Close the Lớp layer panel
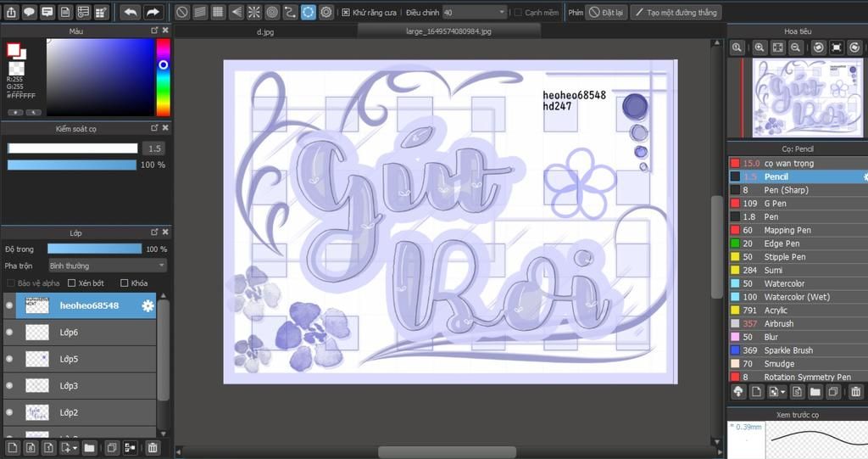The width and height of the screenshot is (868, 459). [165, 232]
